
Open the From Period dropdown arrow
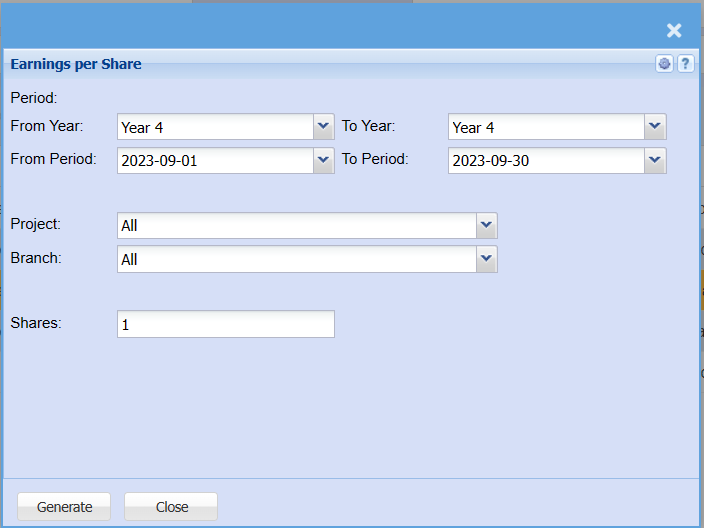[x=323, y=160]
